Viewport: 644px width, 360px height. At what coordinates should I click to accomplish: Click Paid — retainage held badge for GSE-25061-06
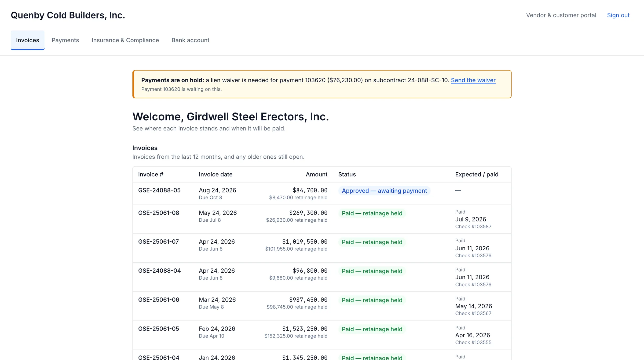tap(372, 300)
